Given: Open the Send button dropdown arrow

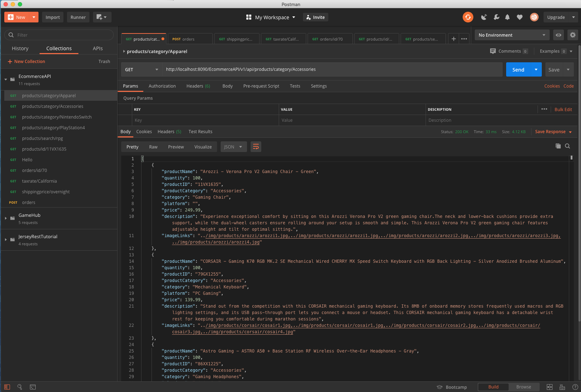Looking at the screenshot, I should (x=536, y=69).
